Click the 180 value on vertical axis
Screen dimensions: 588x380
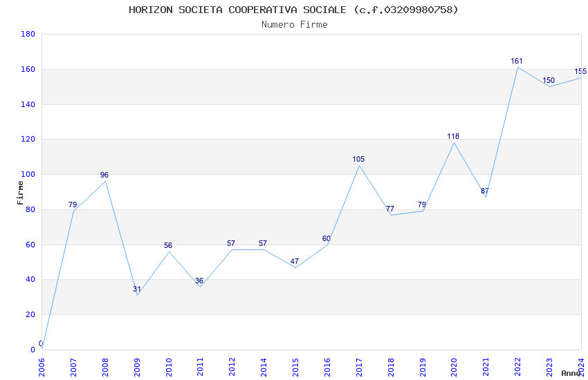pos(28,34)
